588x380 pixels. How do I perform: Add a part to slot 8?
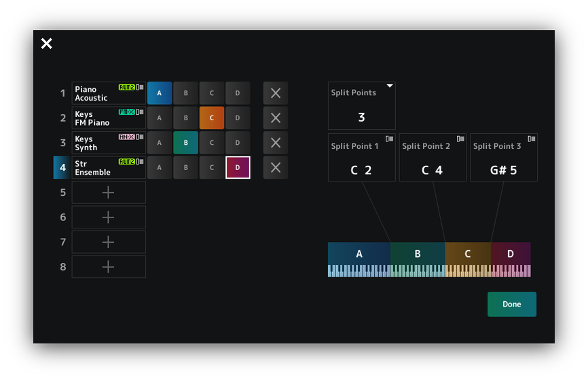pyautogui.click(x=109, y=266)
